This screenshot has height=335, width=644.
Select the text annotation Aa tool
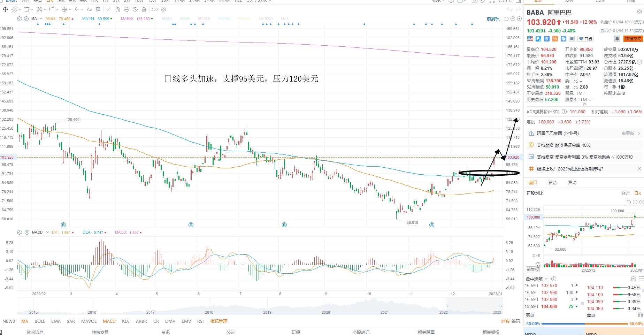pyautogui.click(x=90, y=9)
